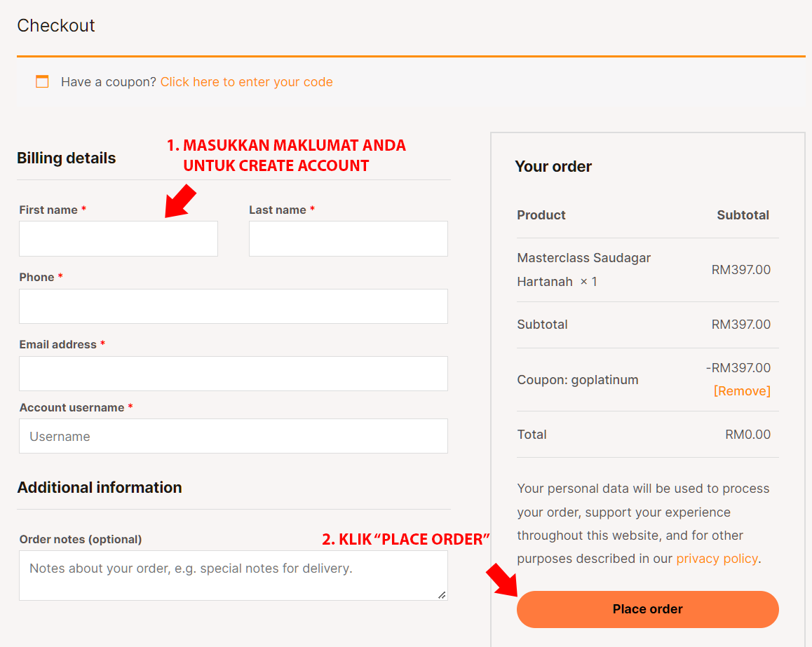
Task: Select the Phone input field
Action: click(x=234, y=306)
